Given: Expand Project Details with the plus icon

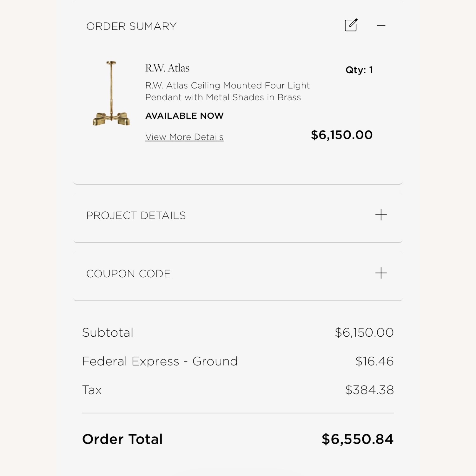Looking at the screenshot, I should (x=381, y=215).
